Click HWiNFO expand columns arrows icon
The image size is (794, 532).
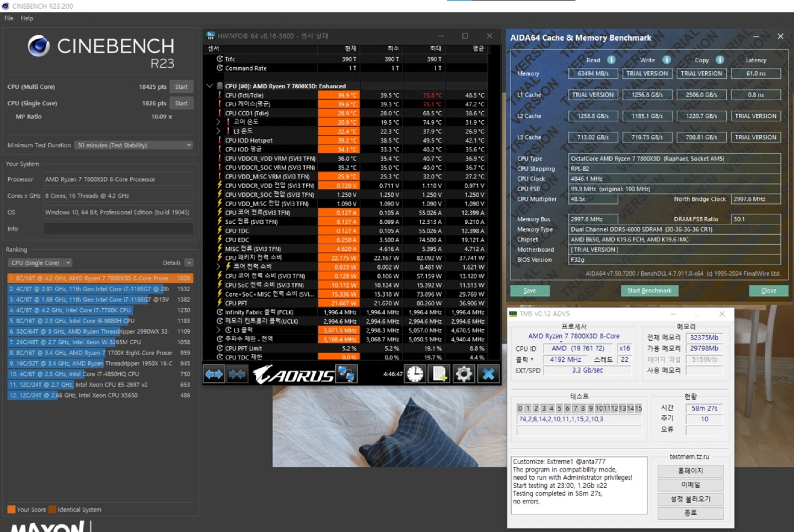click(214, 374)
